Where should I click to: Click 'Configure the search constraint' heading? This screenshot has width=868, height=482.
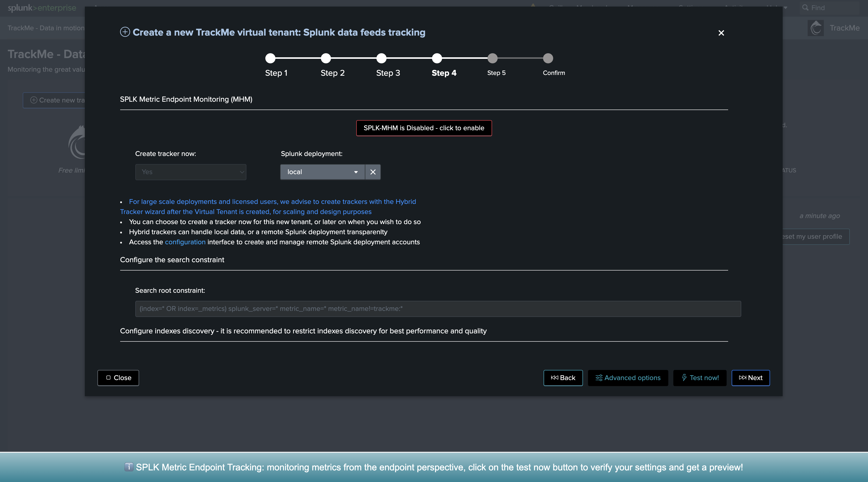tap(172, 260)
